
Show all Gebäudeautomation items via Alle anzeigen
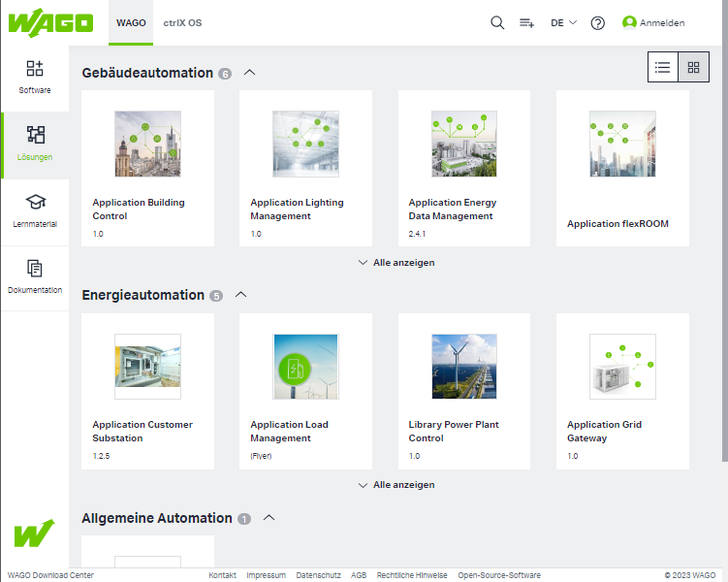pos(396,263)
